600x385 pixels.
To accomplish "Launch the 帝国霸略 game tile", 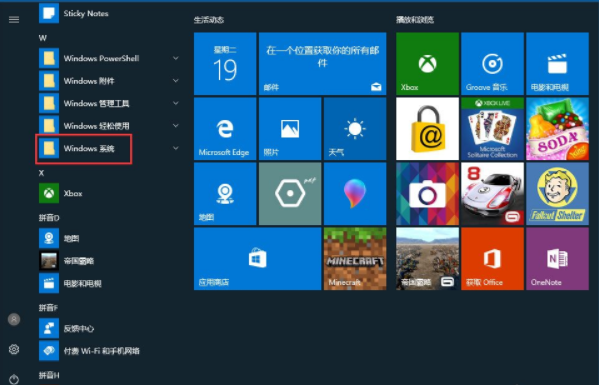I will point(427,259).
